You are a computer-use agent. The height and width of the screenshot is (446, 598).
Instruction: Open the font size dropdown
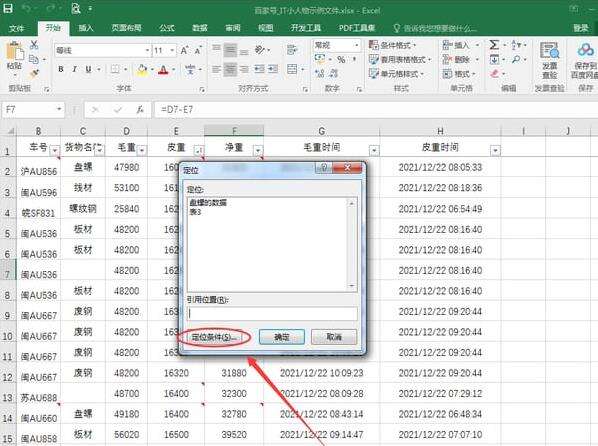172,50
